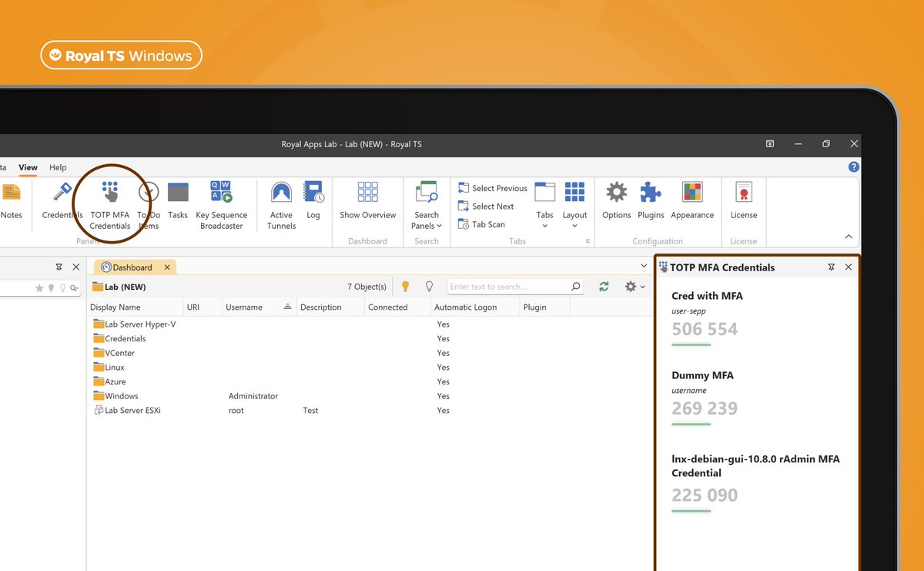Click the star favorites filter icon
Image resolution: width=924 pixels, height=571 pixels.
tap(40, 288)
